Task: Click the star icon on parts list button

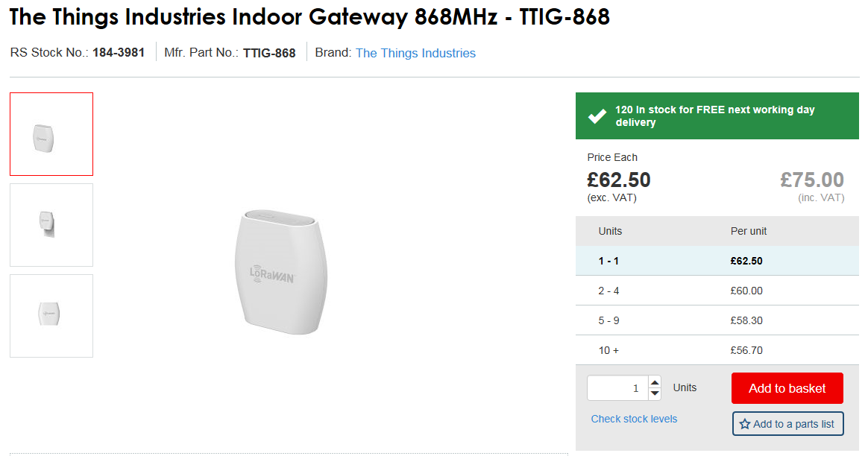Action: click(x=744, y=424)
